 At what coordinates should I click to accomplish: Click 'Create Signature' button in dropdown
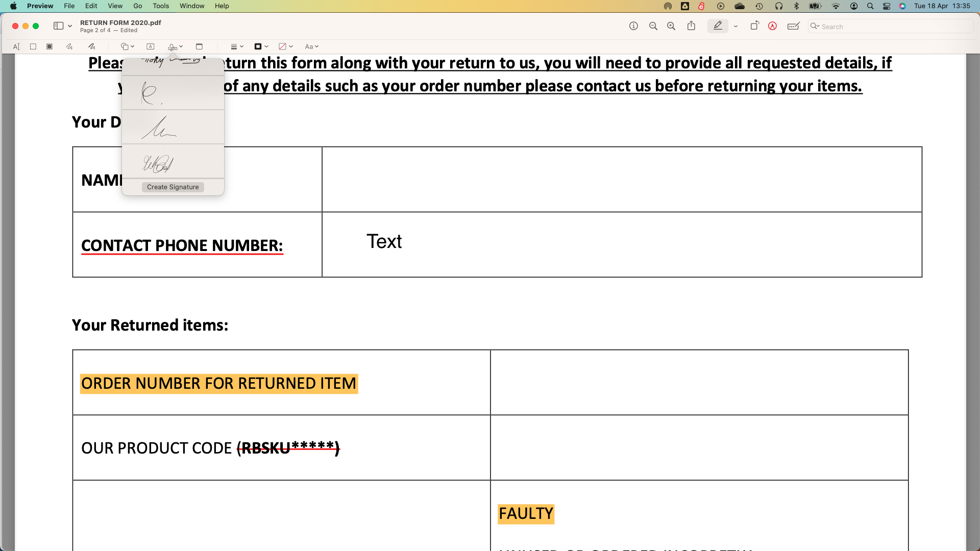[x=173, y=186]
